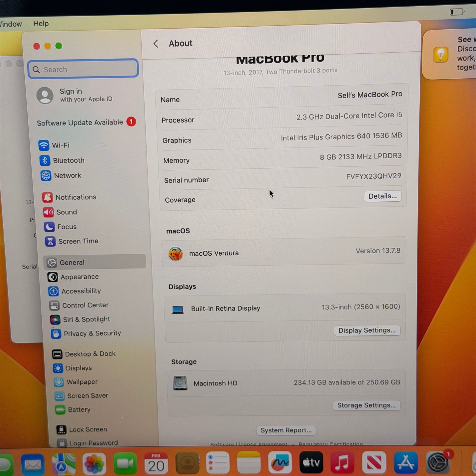Viewport: 476px width, 476px height.
Task: Open Notes from the Dock
Action: pos(249,462)
